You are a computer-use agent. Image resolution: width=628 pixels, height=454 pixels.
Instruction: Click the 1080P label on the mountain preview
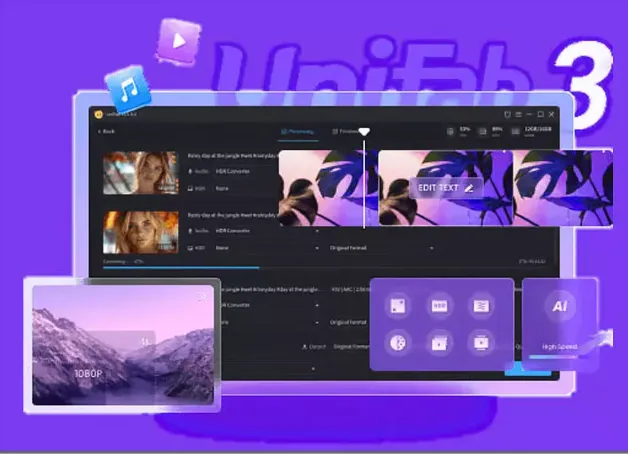point(88,374)
